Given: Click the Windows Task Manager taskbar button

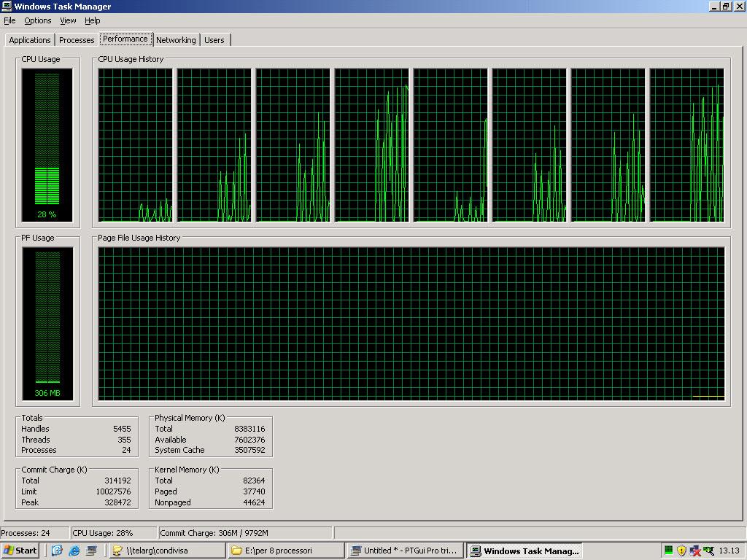Looking at the screenshot, I should pyautogui.click(x=525, y=551).
